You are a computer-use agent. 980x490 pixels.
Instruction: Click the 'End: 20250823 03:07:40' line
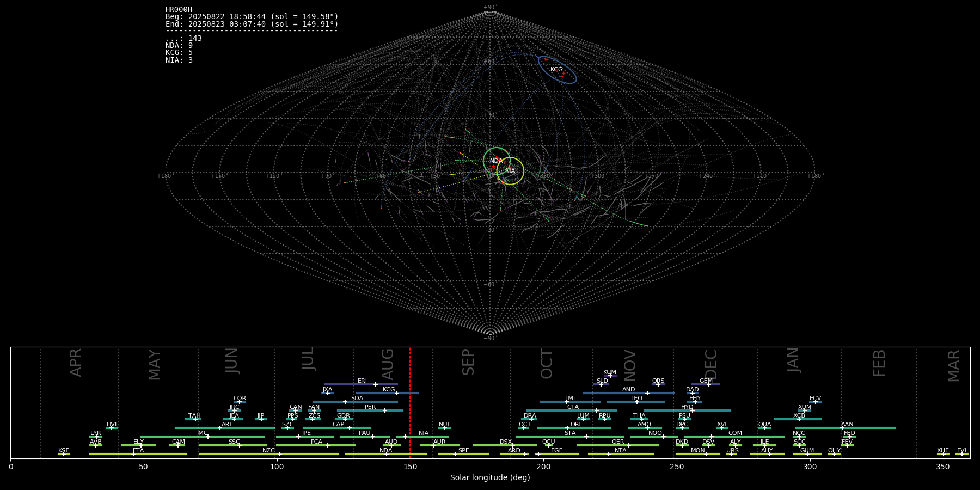pos(252,24)
